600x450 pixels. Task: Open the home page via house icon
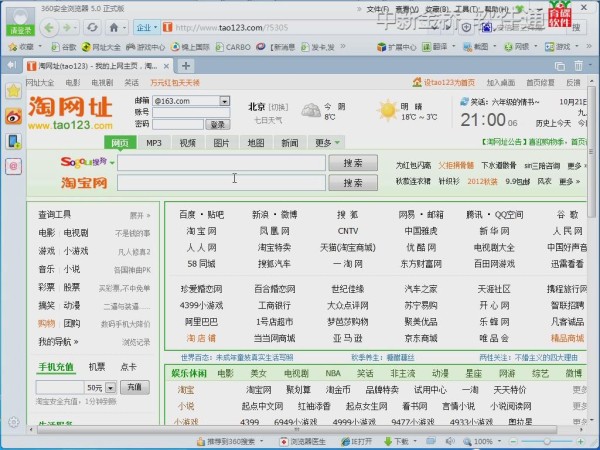point(114,28)
